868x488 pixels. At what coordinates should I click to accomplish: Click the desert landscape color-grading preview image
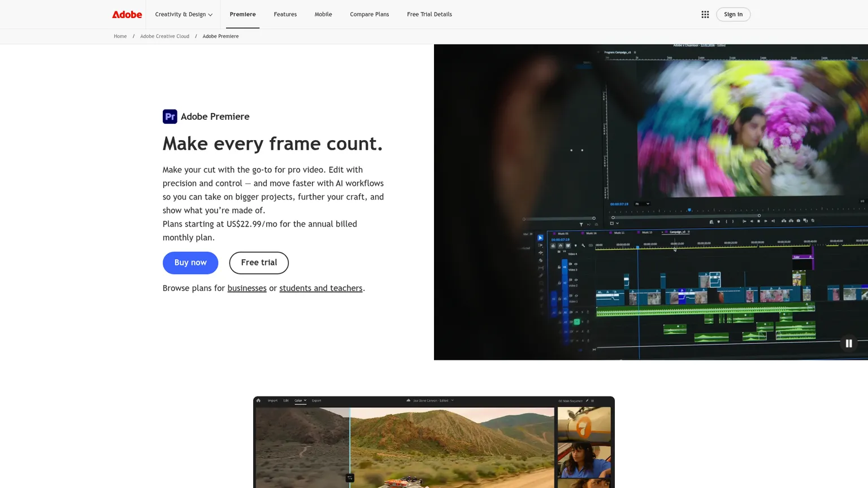434,442
